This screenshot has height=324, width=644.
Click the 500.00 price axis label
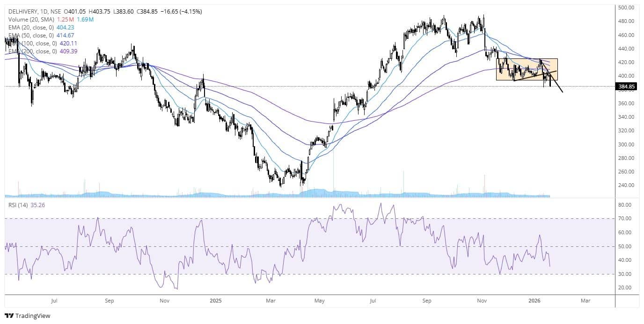[626, 7]
